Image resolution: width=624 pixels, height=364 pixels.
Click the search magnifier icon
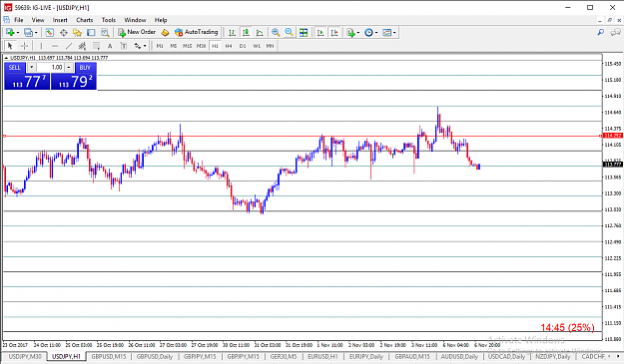pos(600,32)
